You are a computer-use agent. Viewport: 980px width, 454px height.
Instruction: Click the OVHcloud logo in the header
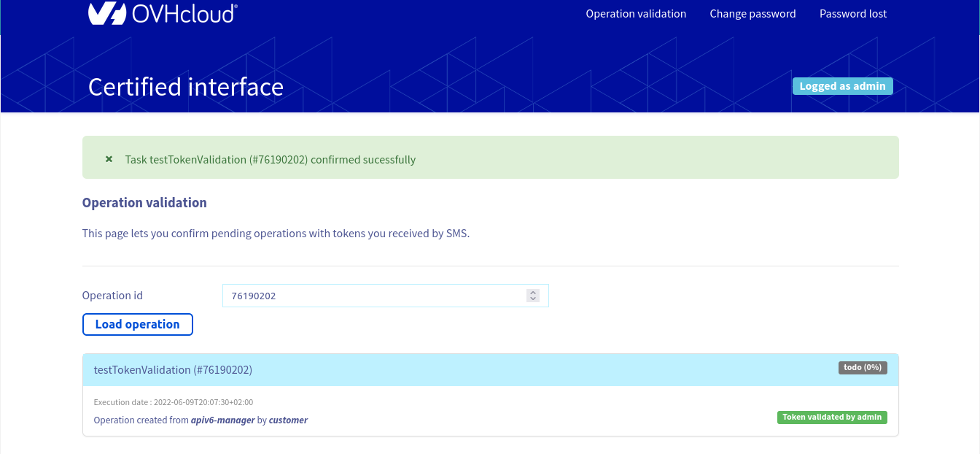[x=162, y=13]
